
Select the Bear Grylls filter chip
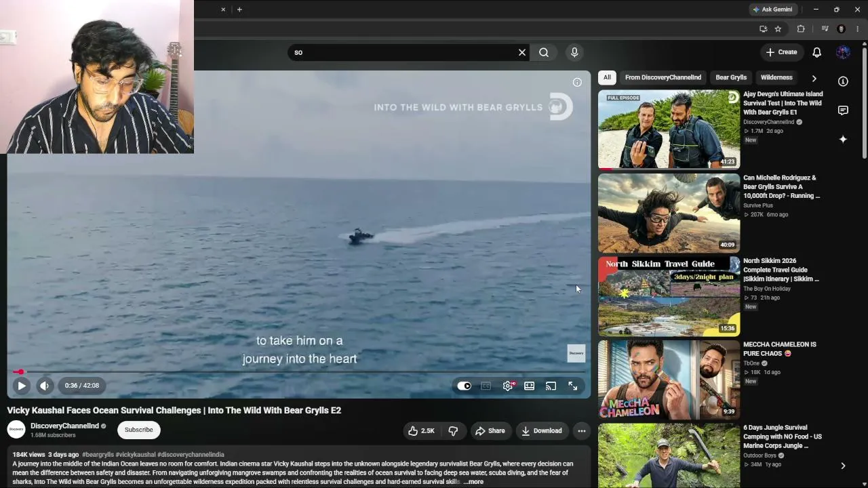731,77
